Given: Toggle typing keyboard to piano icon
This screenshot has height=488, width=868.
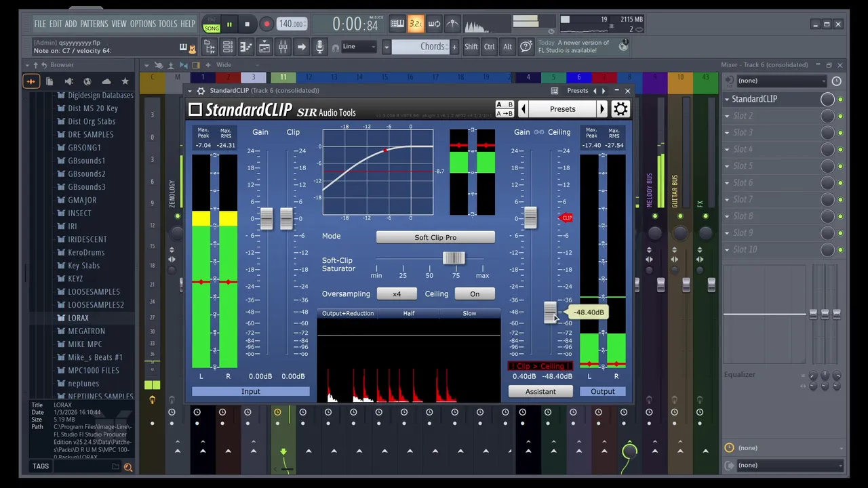Looking at the screenshot, I should [x=397, y=24].
